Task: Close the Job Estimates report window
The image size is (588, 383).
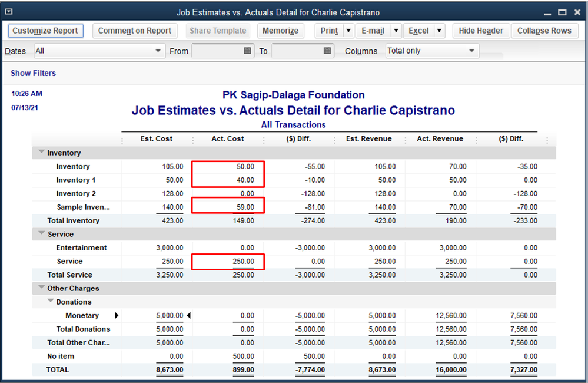Action: coord(577,12)
